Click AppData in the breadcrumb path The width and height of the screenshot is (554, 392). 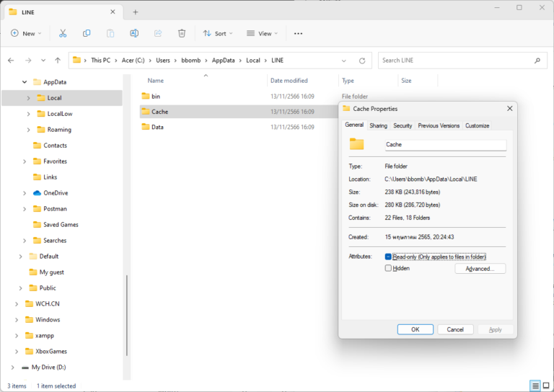224,61
